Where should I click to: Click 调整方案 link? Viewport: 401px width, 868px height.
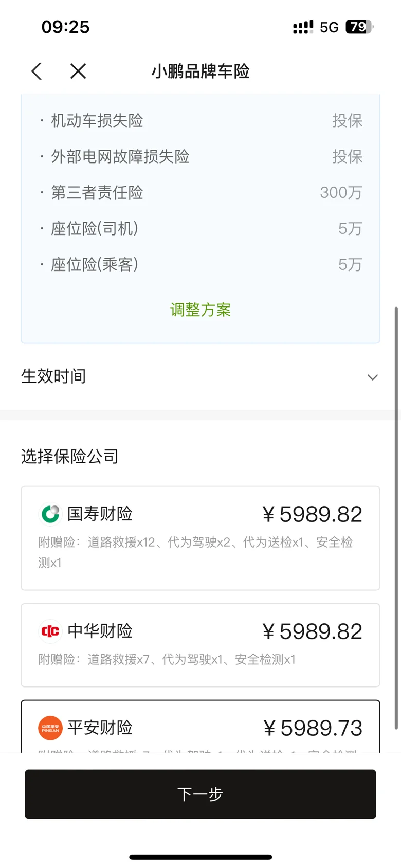click(200, 310)
